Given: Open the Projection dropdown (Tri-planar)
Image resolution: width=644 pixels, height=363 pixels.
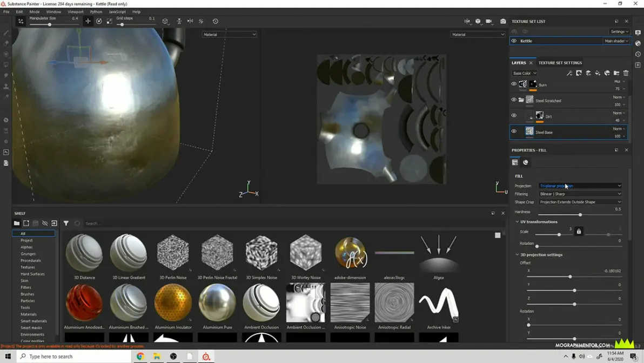Looking at the screenshot, I should (580, 186).
